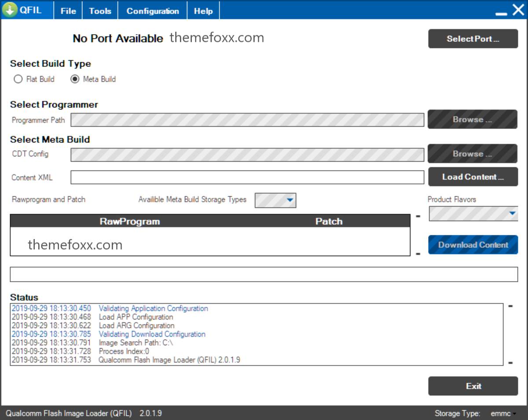Open the File menu

[x=68, y=11]
